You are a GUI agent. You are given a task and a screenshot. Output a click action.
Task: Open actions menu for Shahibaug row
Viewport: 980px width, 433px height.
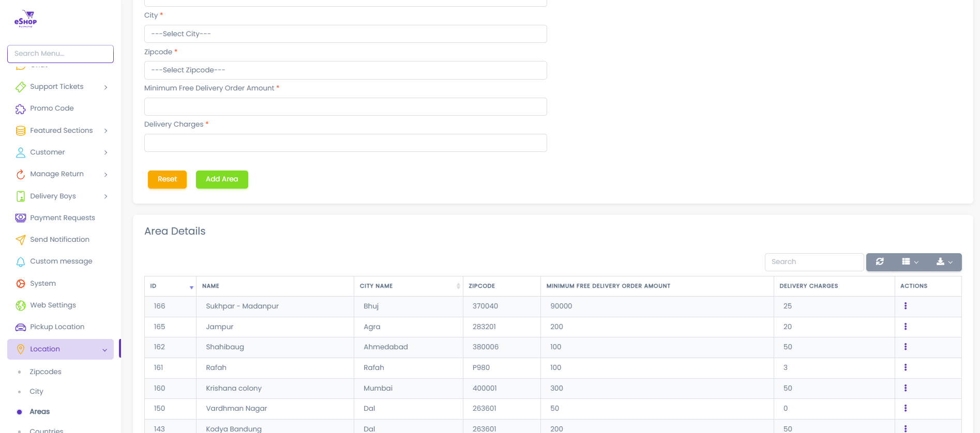click(906, 347)
